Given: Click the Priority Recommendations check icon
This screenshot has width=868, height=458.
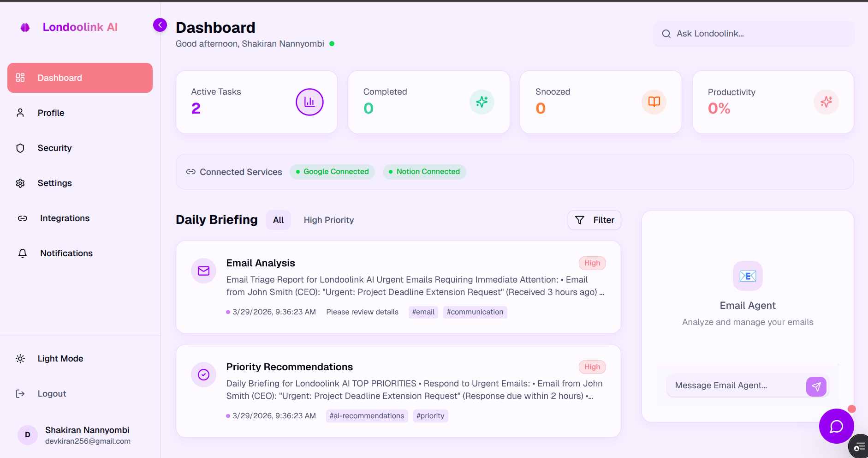Looking at the screenshot, I should pyautogui.click(x=204, y=375).
